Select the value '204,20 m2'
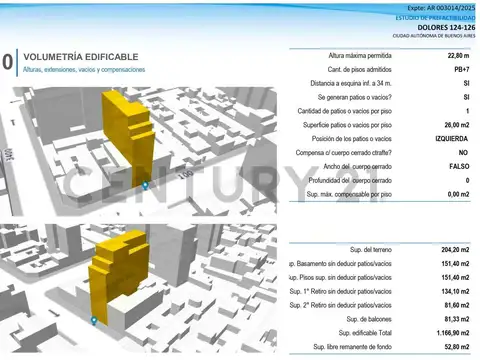Screen dimensions: 480x360 [455, 250]
